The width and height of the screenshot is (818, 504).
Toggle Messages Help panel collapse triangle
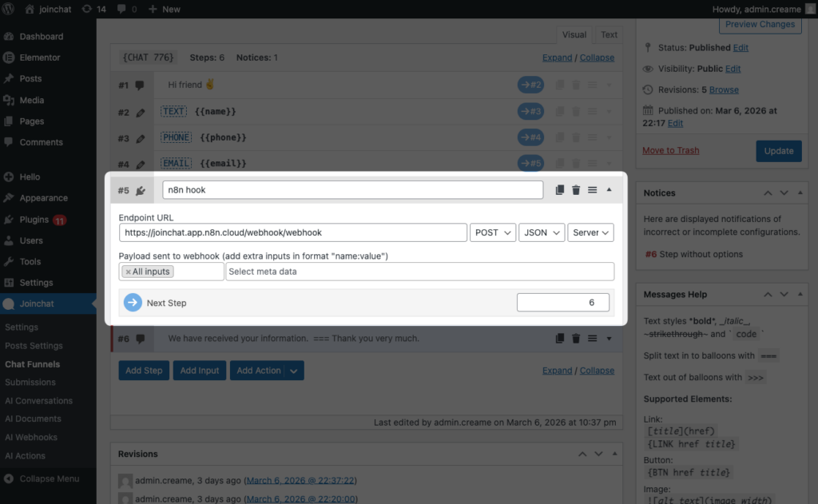click(x=800, y=294)
